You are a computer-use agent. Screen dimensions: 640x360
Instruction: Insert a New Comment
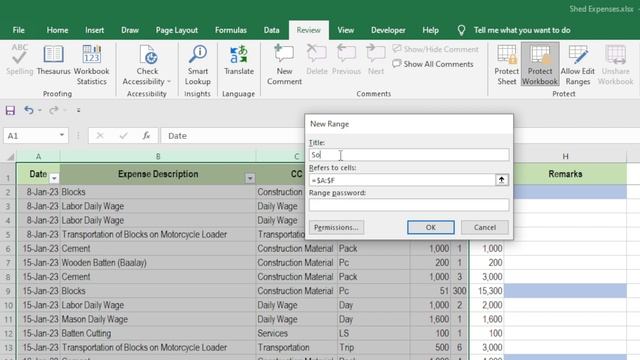(284, 64)
